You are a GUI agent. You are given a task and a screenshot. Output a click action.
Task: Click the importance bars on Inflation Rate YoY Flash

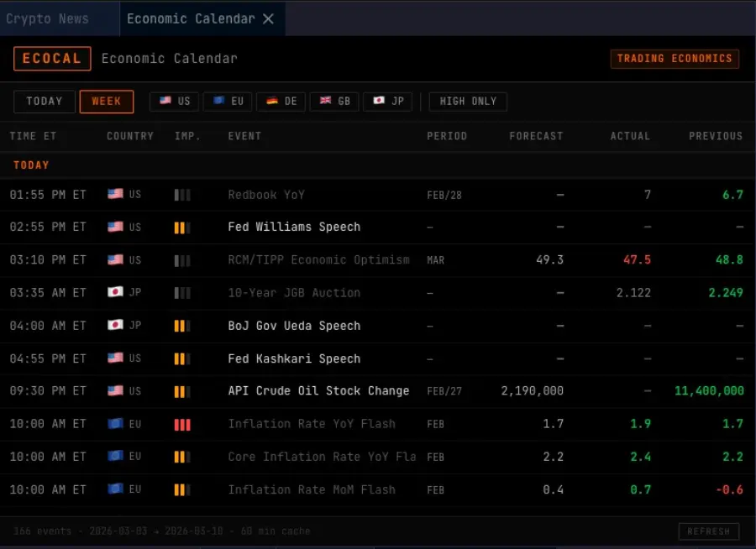[x=182, y=424]
